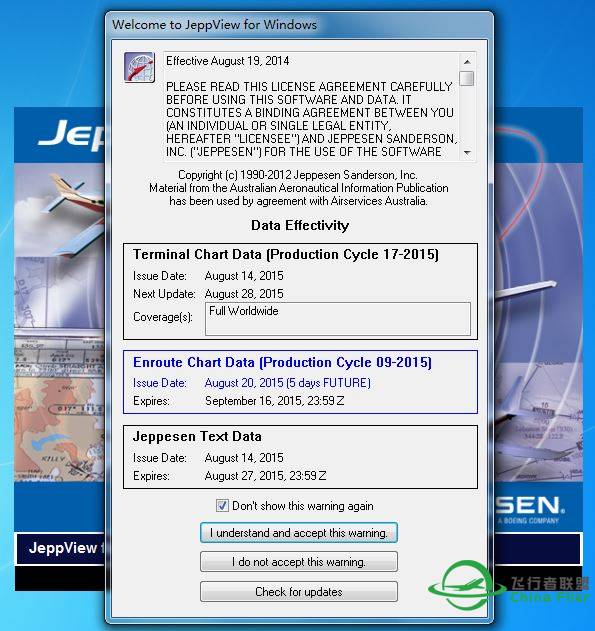Image resolution: width=595 pixels, height=631 pixels.
Task: Select Enroute Chart Data heading
Action: coord(282,362)
